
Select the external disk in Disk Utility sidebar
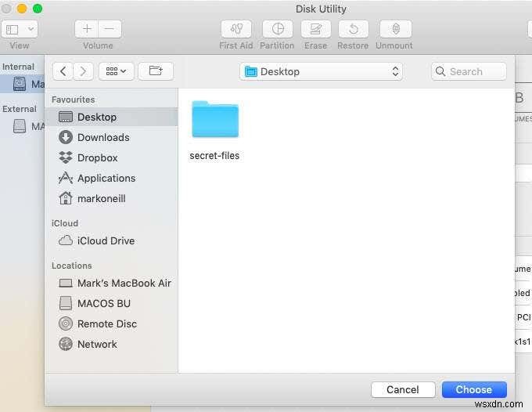pyautogui.click(x=22, y=126)
